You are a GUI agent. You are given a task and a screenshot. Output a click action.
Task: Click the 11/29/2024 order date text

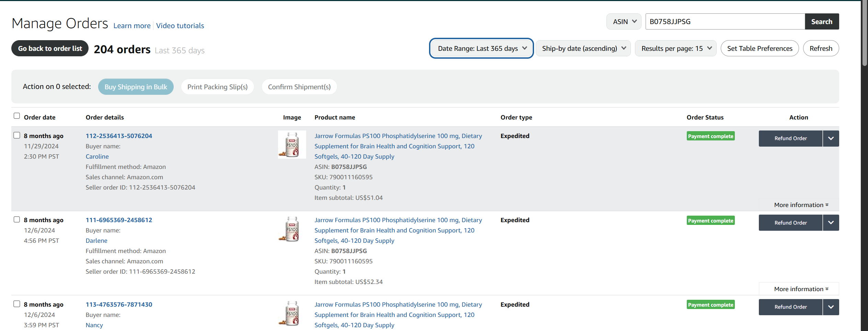[x=41, y=146]
